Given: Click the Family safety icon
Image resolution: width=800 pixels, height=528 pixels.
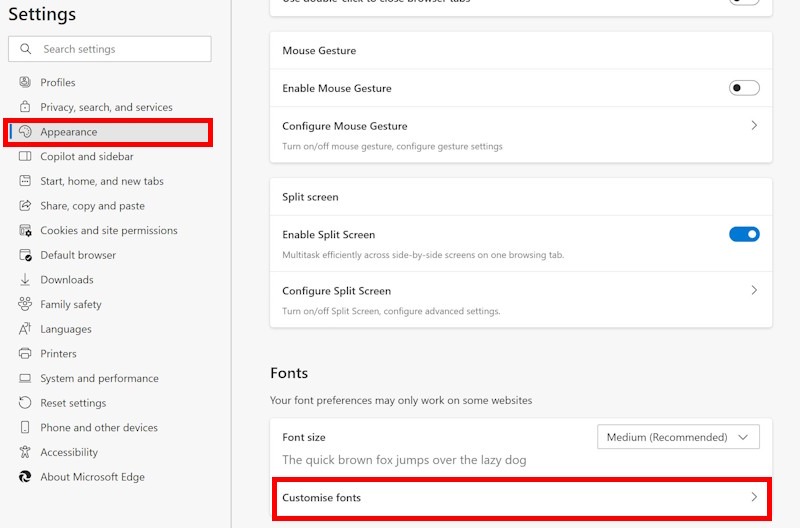Looking at the screenshot, I should click(x=25, y=304).
